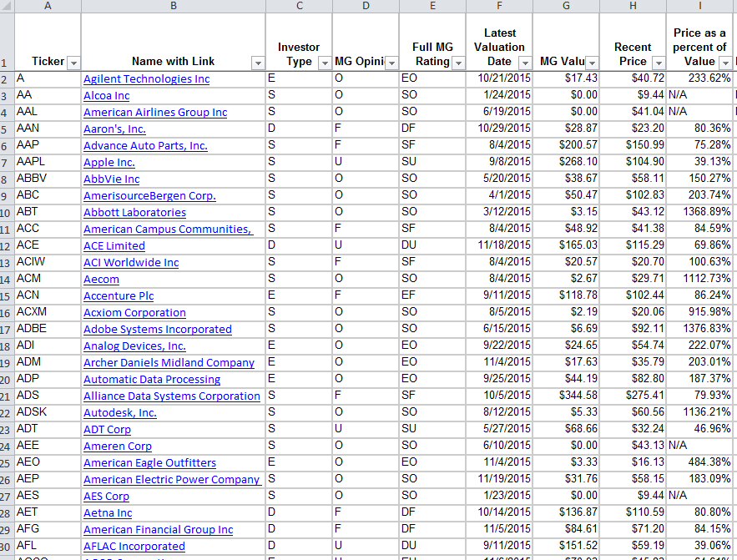Select the ADBE ticker cell
Screen dimensions: 737x560
point(48,329)
